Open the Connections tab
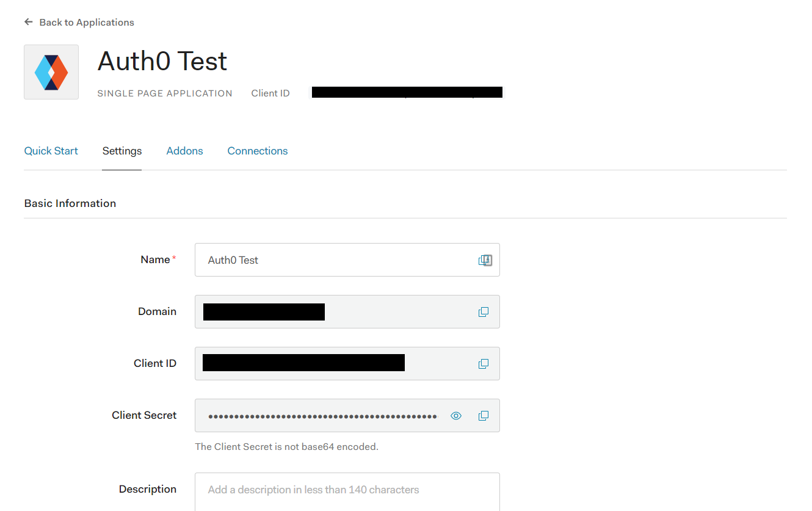The width and height of the screenshot is (812, 511). coord(258,151)
